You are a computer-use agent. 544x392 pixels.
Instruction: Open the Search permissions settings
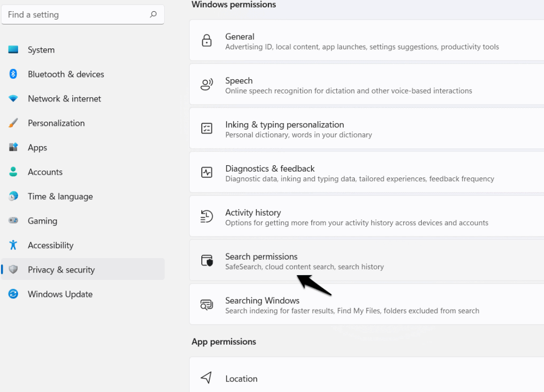[367, 260]
